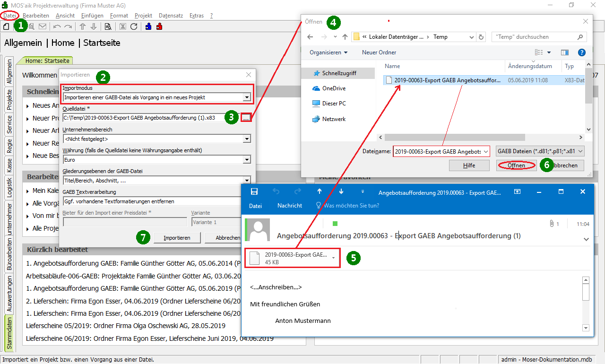
Task: Open the Datei menu
Action: click(x=9, y=16)
